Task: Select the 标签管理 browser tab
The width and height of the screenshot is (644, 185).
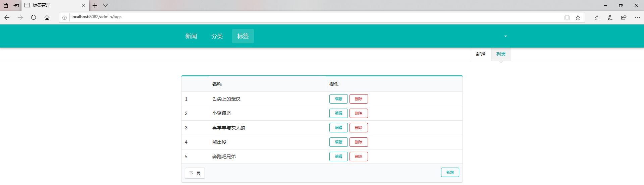Action: coord(55,5)
